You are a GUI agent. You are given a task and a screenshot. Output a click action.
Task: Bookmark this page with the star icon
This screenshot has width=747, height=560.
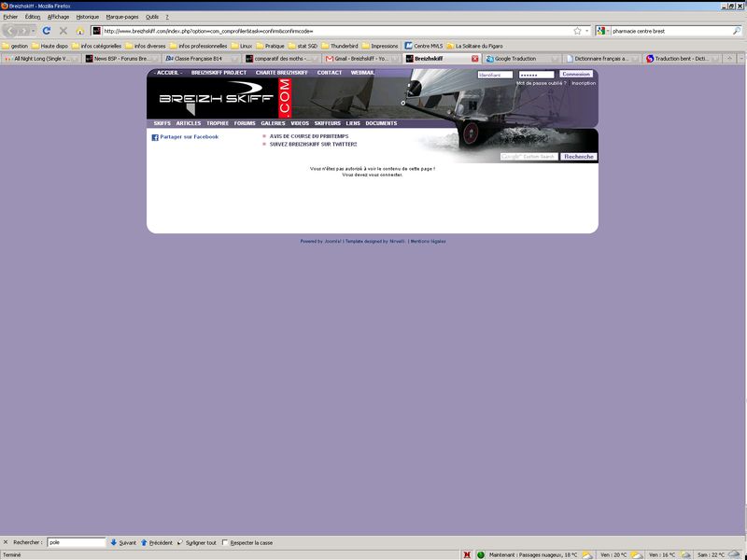(x=577, y=31)
